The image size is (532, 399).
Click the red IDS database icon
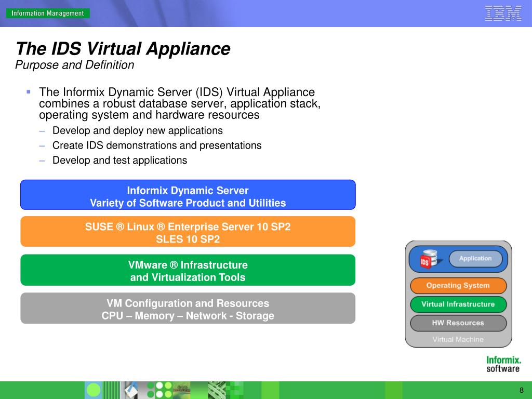click(430, 260)
